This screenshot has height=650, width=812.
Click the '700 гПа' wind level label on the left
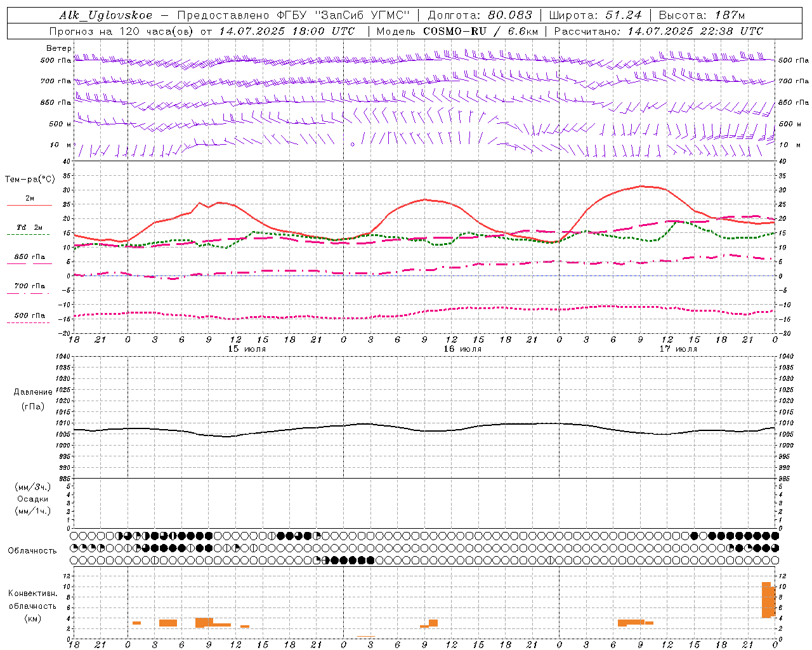[56, 81]
